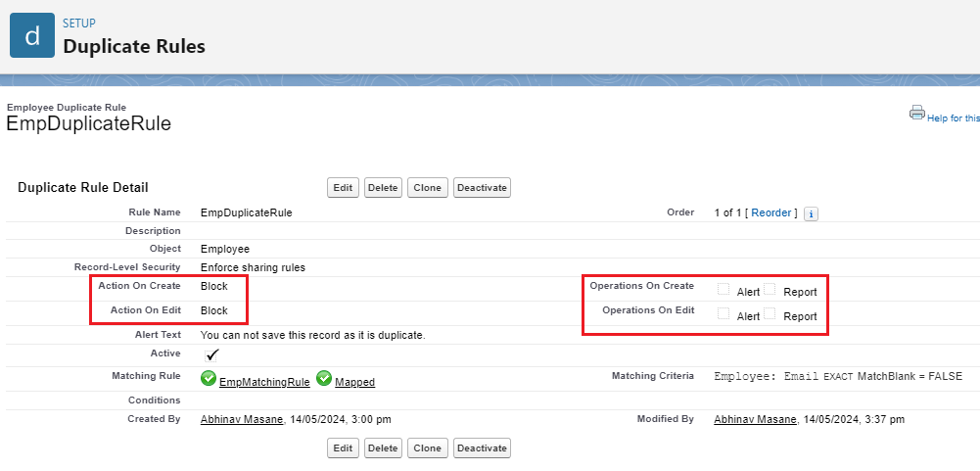980x471 pixels.
Task: Open the Reorder link
Action: (771, 212)
